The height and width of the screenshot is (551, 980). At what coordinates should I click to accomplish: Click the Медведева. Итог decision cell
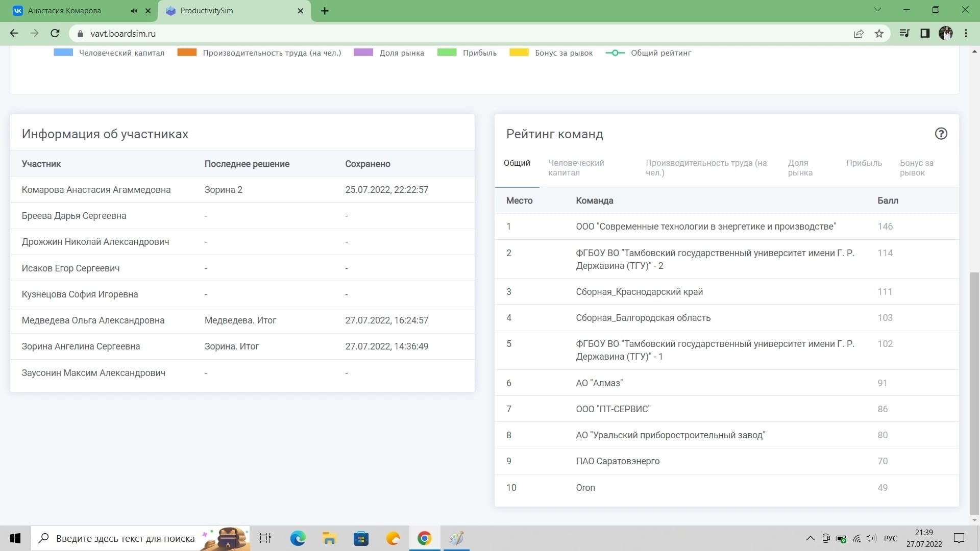click(240, 320)
